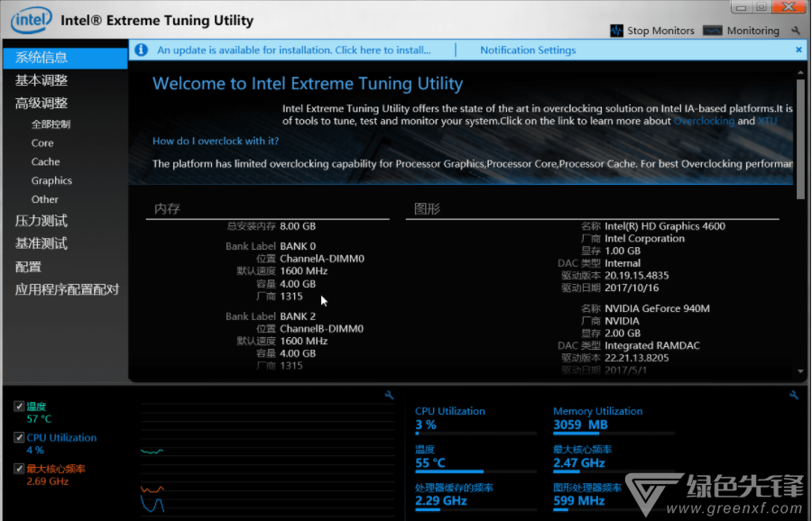Click NVIDIA GeForce 940M name
The height and width of the screenshot is (521, 812).
point(657,308)
